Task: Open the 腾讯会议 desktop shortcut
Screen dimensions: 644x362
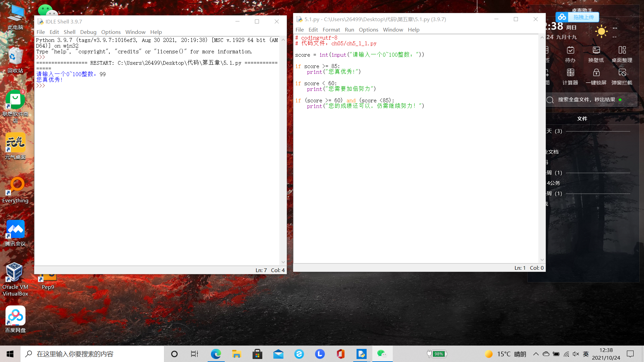Action: click(15, 233)
